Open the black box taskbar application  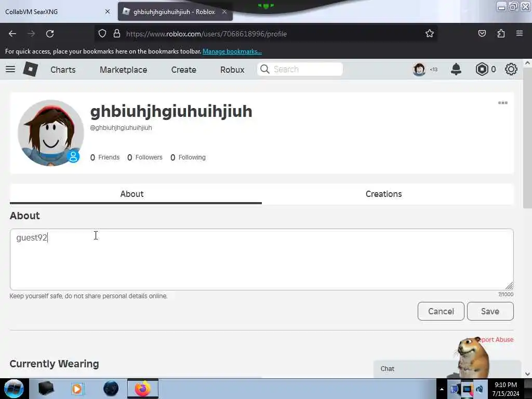click(x=46, y=389)
